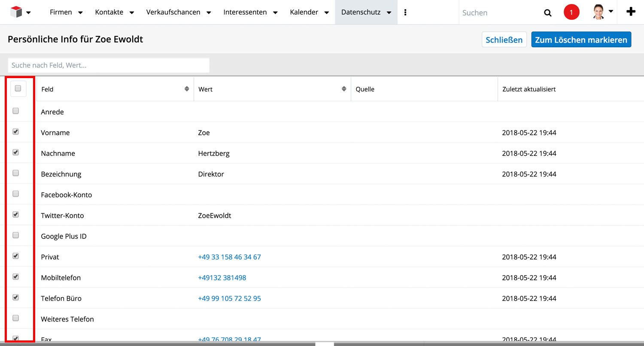
Task: Toggle the select-all checkbox in header
Action: point(18,88)
